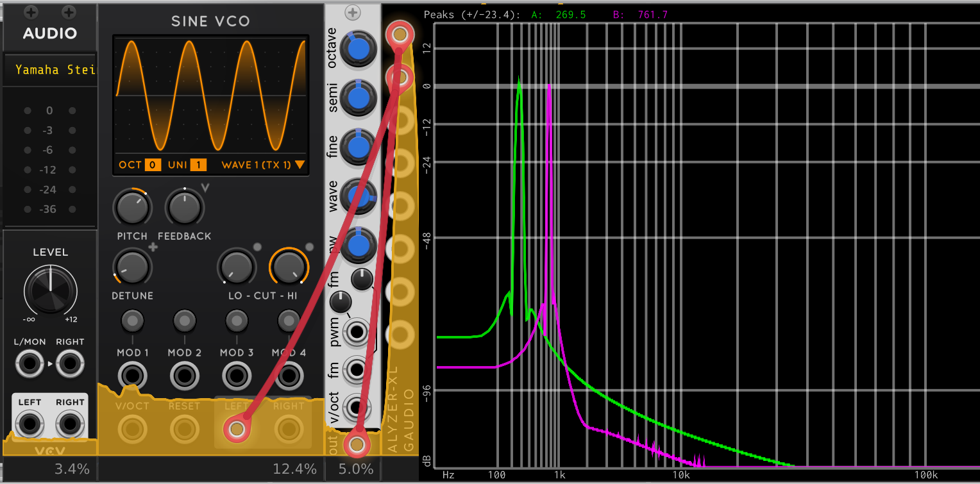
Task: Click the LEVEL knob on Audio module
Action: pos(50,290)
